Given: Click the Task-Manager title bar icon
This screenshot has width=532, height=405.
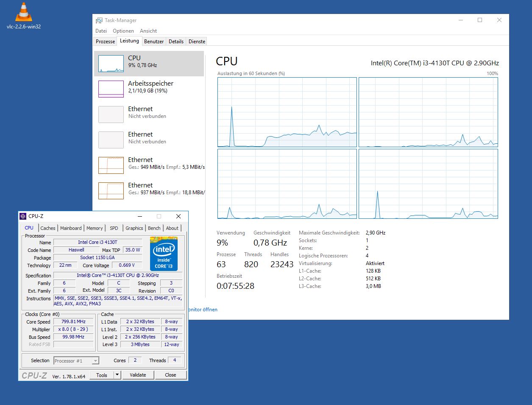Looking at the screenshot, I should [99, 20].
